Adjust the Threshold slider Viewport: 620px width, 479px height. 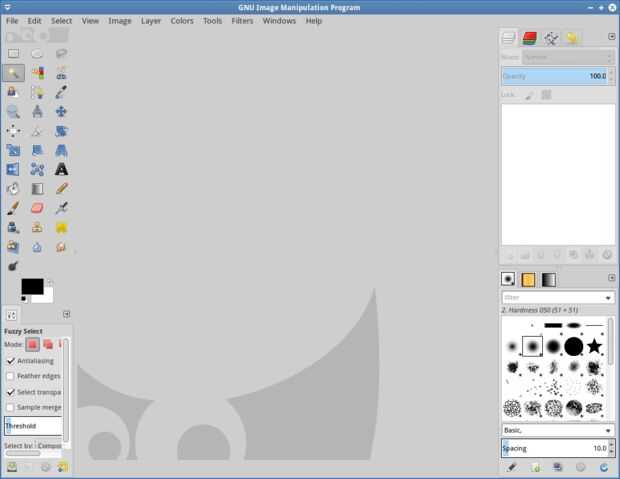click(33, 426)
